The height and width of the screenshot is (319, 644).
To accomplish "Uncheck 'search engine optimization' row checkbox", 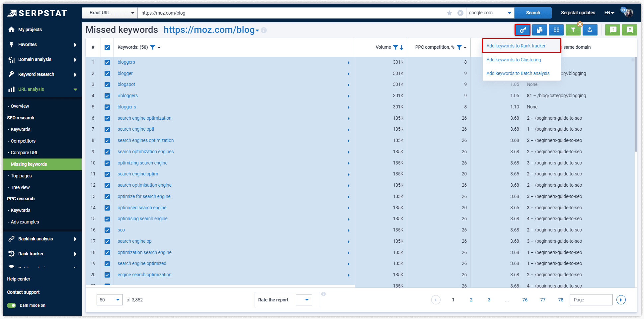I will coord(107,118).
